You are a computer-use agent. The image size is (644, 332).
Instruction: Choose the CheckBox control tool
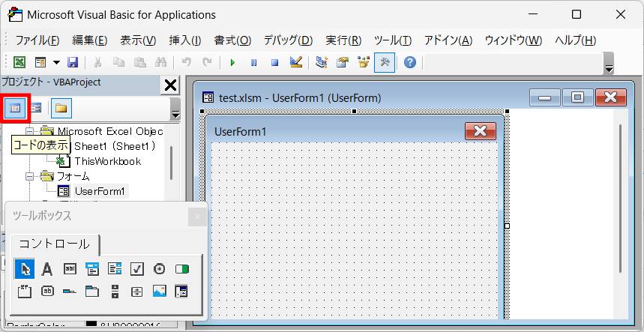[137, 269]
